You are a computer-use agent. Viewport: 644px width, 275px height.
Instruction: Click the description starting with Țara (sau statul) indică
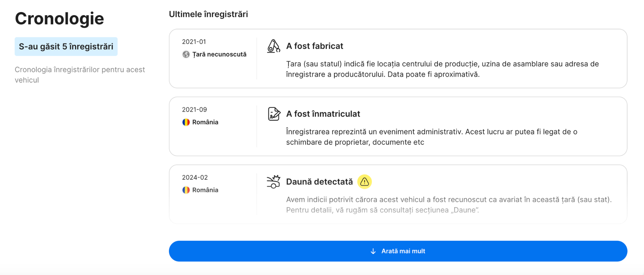tap(442, 69)
